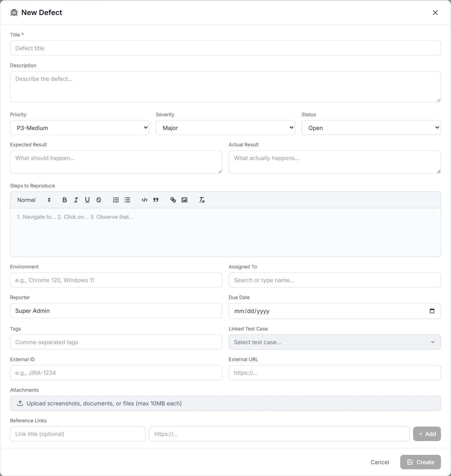451x476 pixels.
Task: Click into the Steps to Reproduce editor body
Action: (x=225, y=232)
